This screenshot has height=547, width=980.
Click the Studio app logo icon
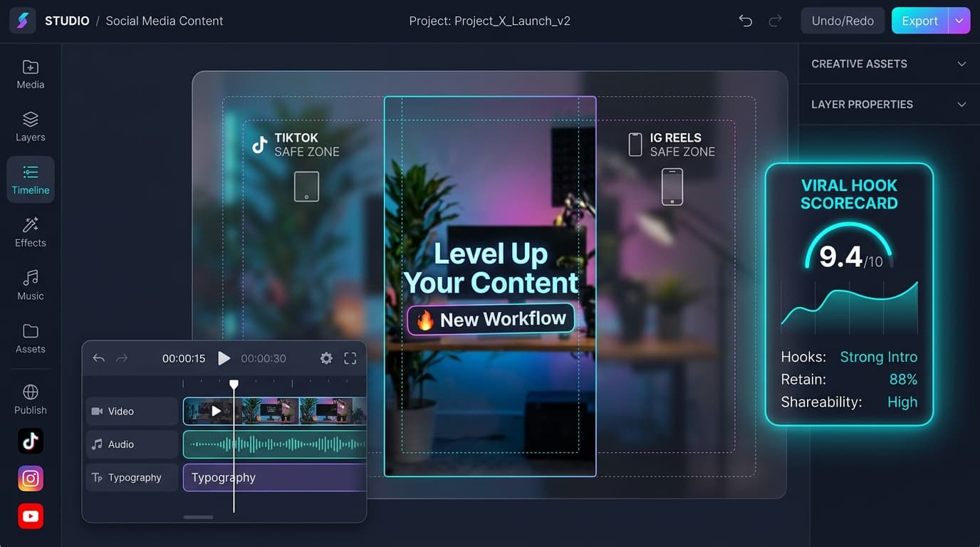pyautogui.click(x=22, y=21)
